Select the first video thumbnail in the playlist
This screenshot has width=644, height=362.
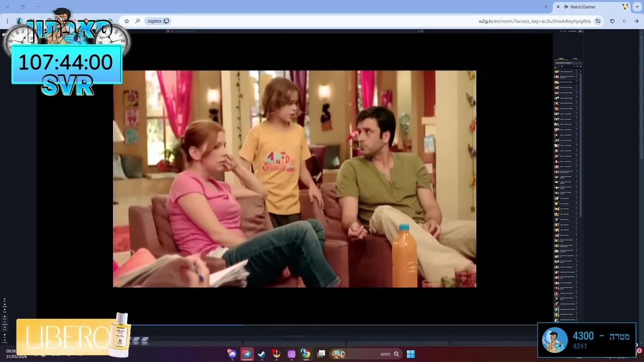pyautogui.click(x=557, y=72)
